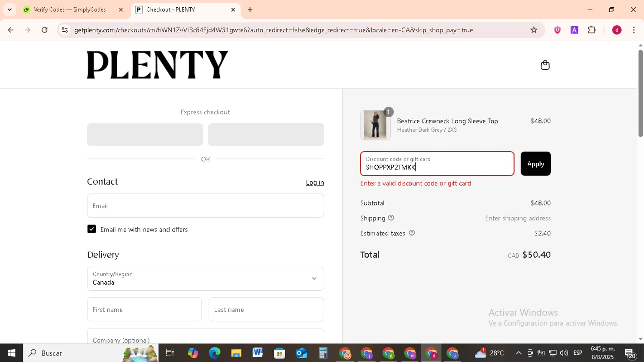Open Calculator from the taskbar
644x362 pixels.
click(x=323, y=353)
